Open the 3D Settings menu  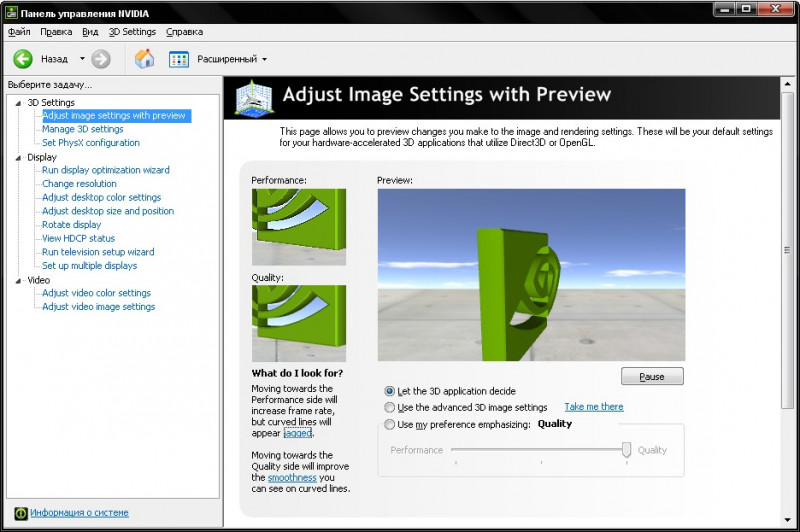click(132, 32)
